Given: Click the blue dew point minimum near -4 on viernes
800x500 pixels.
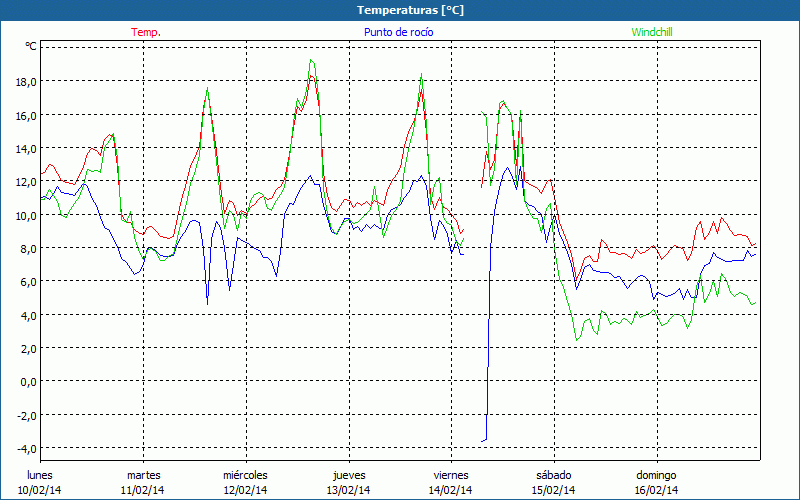Looking at the screenshot, I should [x=484, y=439].
